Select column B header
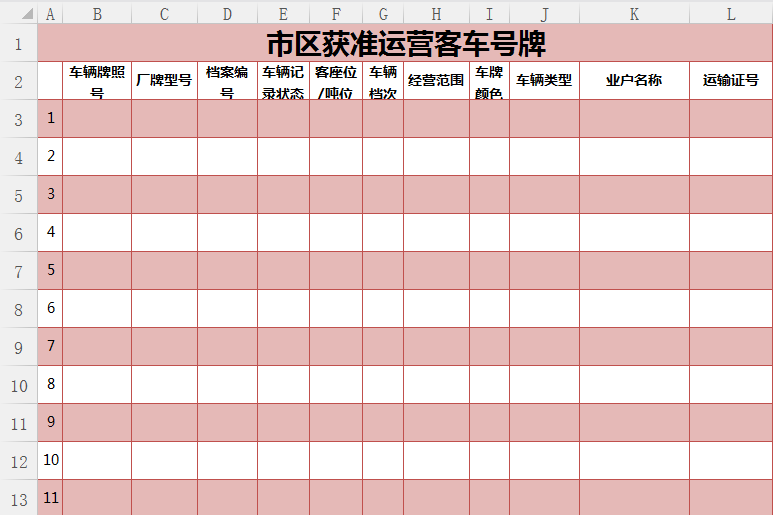The height and width of the screenshot is (515, 773). [96, 14]
